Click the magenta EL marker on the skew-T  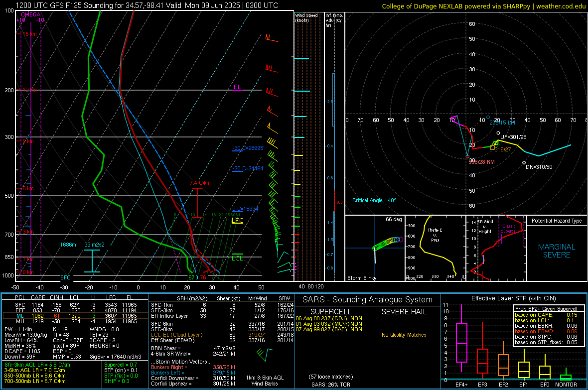(x=237, y=87)
